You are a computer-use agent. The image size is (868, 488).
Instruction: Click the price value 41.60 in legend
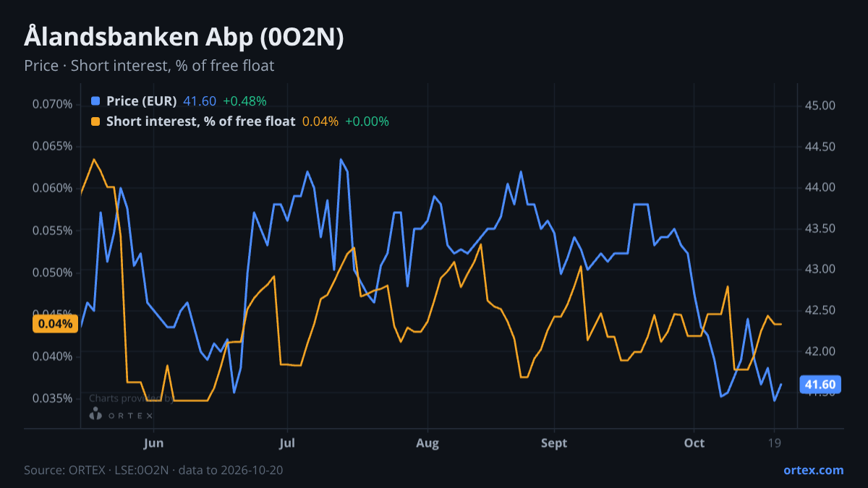pyautogui.click(x=200, y=101)
